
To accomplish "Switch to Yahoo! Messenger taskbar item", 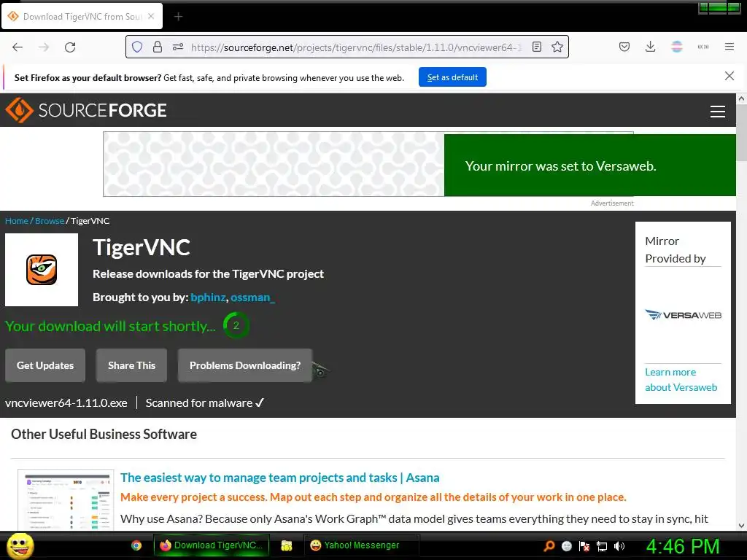I will [x=361, y=545].
